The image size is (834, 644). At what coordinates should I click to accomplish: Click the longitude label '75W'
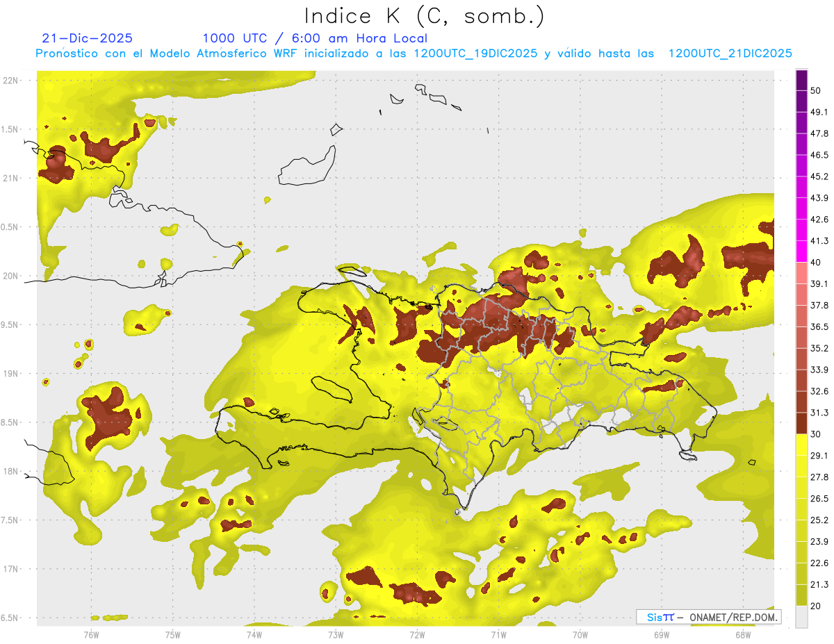tap(173, 634)
